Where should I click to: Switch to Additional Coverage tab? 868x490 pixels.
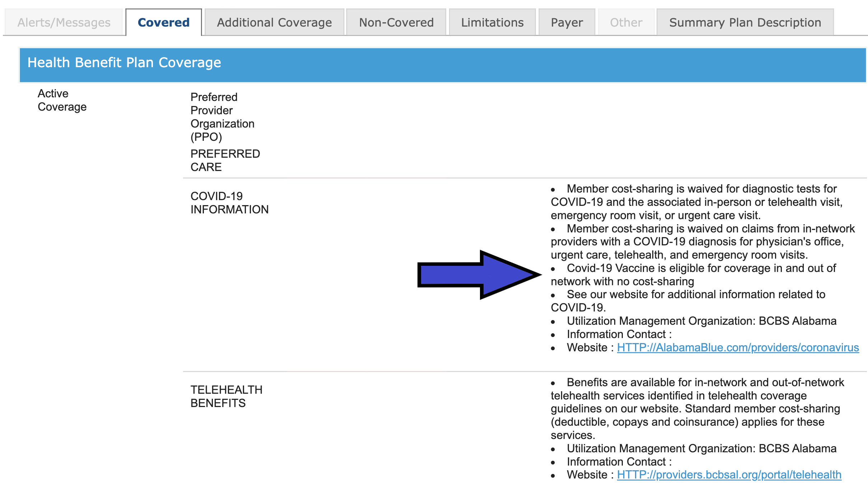click(274, 23)
